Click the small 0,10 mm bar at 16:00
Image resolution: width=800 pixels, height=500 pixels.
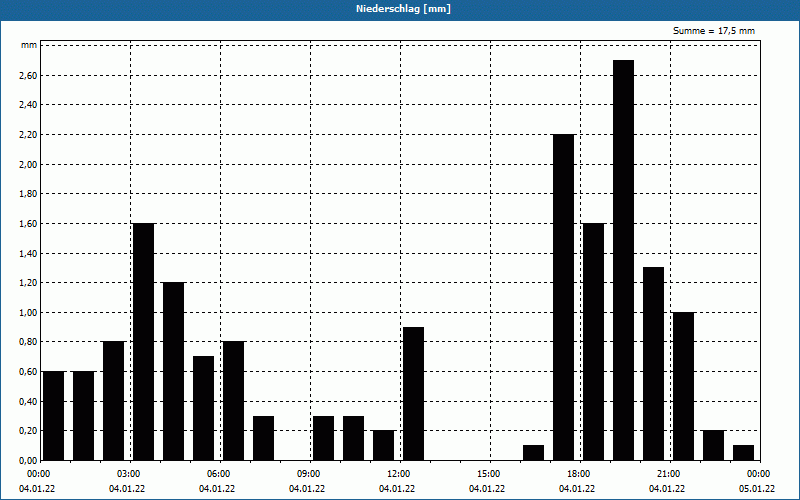click(x=534, y=453)
